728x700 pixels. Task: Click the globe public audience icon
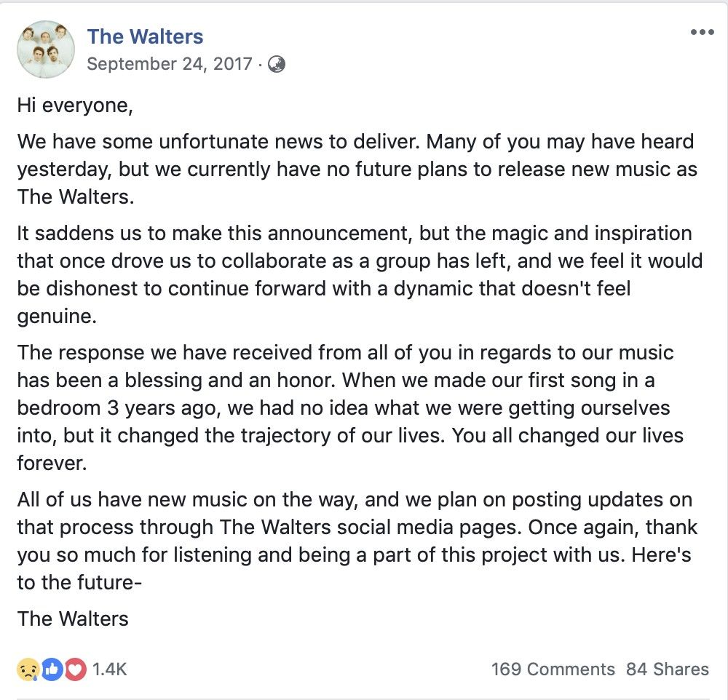[x=277, y=64]
